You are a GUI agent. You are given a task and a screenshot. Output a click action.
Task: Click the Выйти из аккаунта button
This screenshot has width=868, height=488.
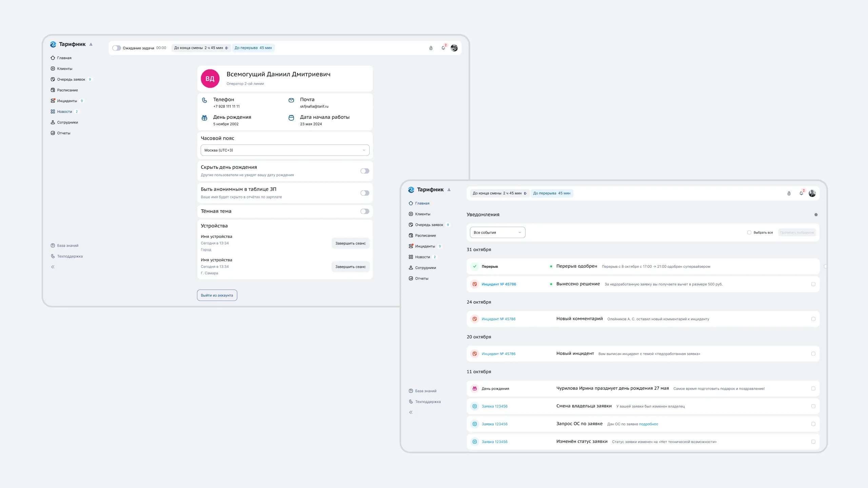tap(217, 295)
